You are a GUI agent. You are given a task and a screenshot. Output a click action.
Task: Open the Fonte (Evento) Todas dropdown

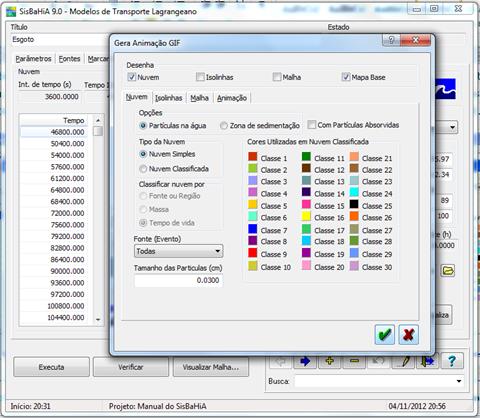(x=178, y=251)
